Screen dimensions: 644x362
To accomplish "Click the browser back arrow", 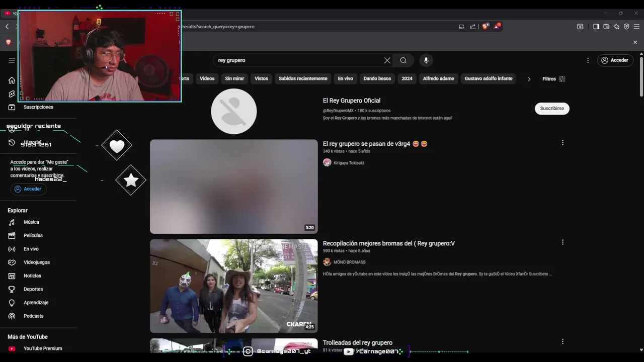I will tap(7, 27).
